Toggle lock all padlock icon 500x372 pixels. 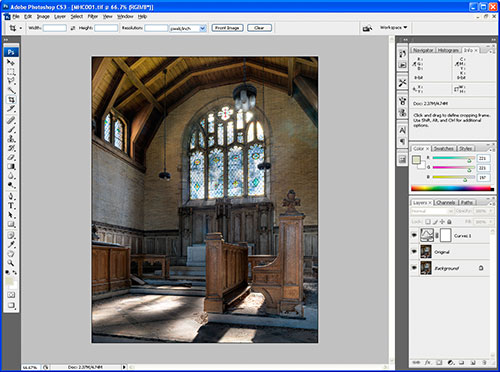pos(449,222)
